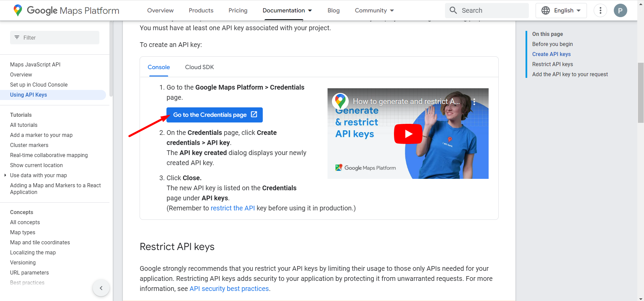The image size is (644, 301).
Task: Open the P account avatar
Action: 621,10
